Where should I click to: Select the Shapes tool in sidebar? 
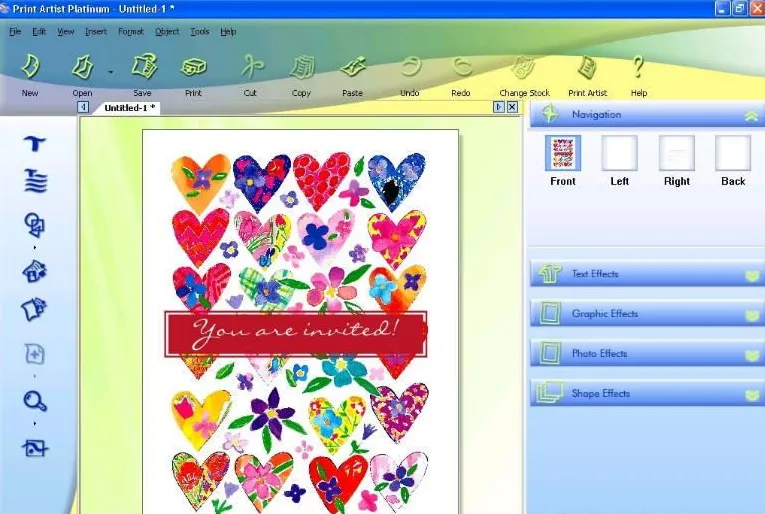(x=34, y=225)
